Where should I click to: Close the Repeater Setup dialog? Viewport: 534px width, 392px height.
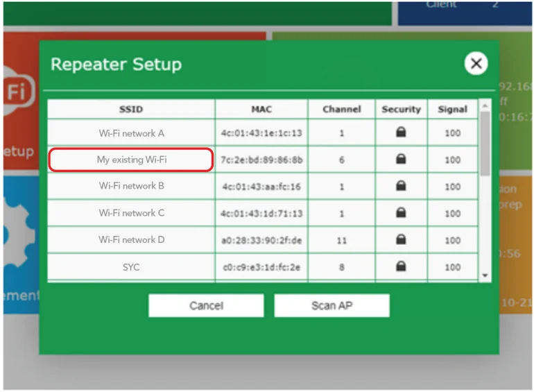coord(476,63)
